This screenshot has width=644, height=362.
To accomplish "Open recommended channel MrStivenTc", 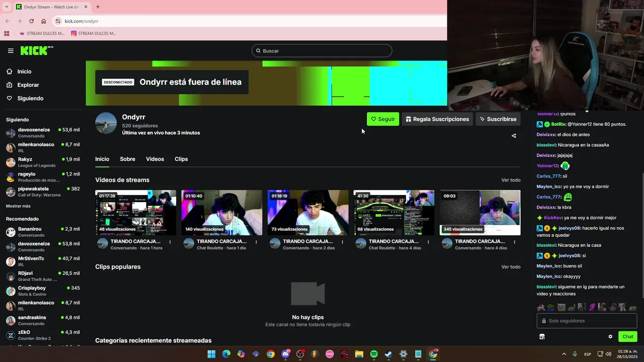I will pyautogui.click(x=43, y=261).
